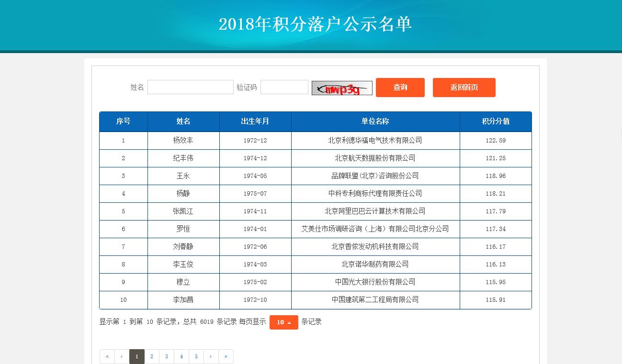
Task: Click the 积分分值 column header
Action: click(x=496, y=121)
